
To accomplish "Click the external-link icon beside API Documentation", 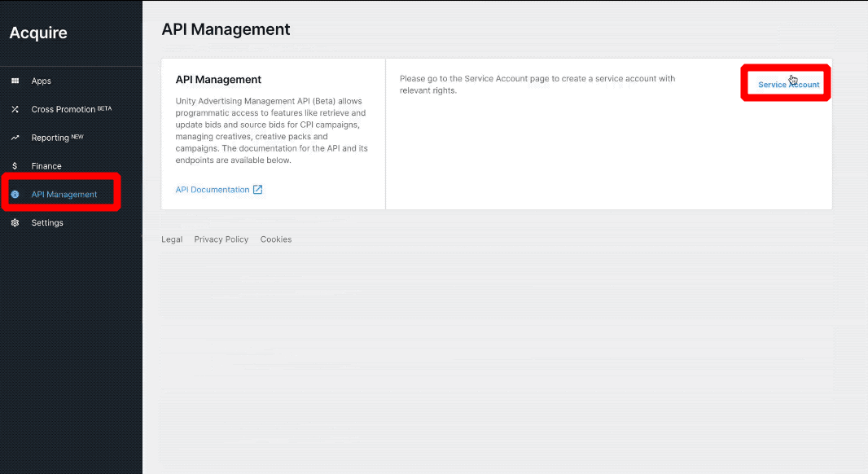I will [257, 190].
